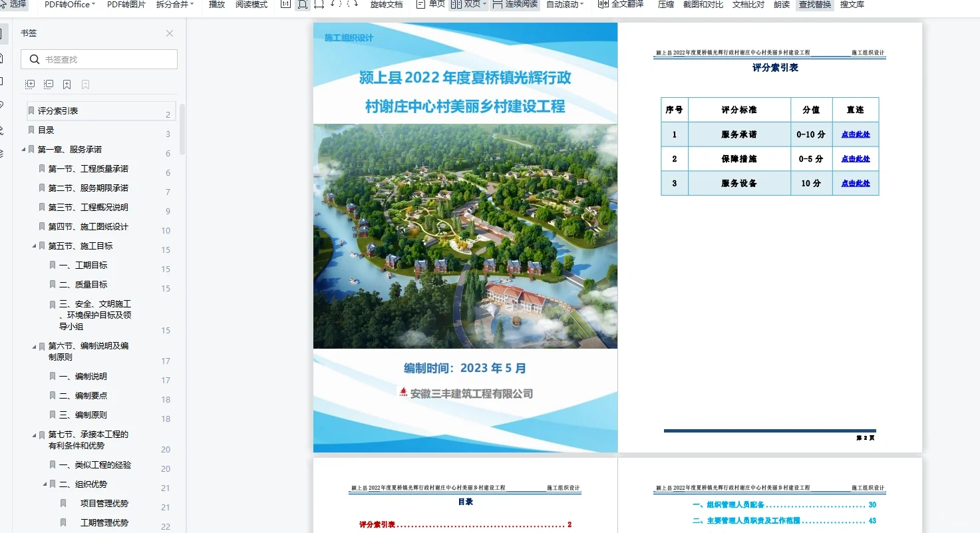Open the 拆分合并 split-merge dropdown
The height and width of the screenshot is (533, 980).
(x=173, y=5)
